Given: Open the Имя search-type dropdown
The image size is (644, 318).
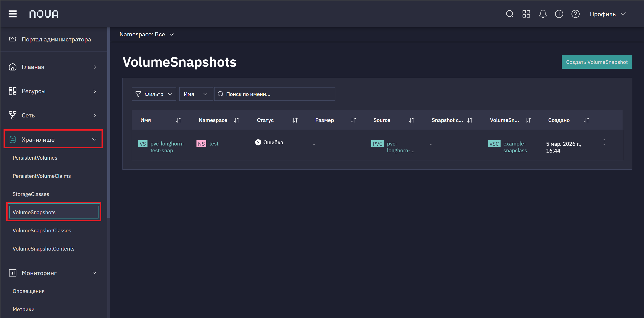Looking at the screenshot, I should click(x=196, y=94).
